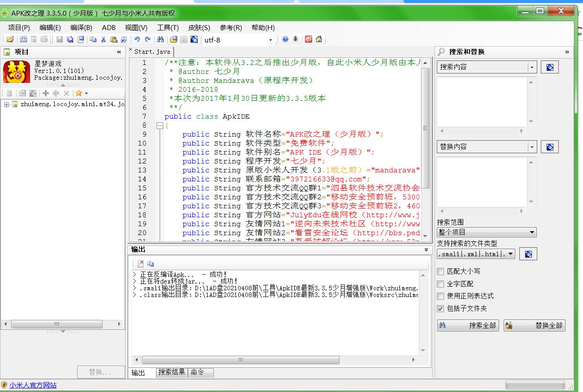Screen dimensions: 583x392
Task: Open the 搜索范围 整个项目 dropdown
Action: coord(532,232)
